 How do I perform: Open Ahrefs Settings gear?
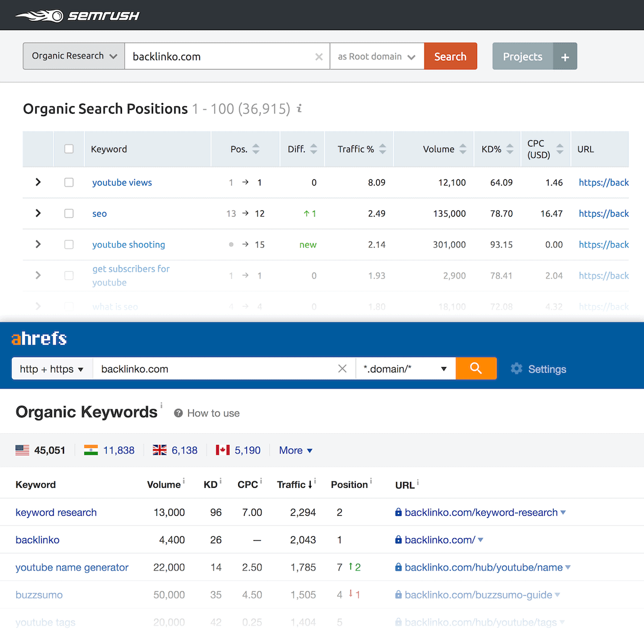pos(516,369)
